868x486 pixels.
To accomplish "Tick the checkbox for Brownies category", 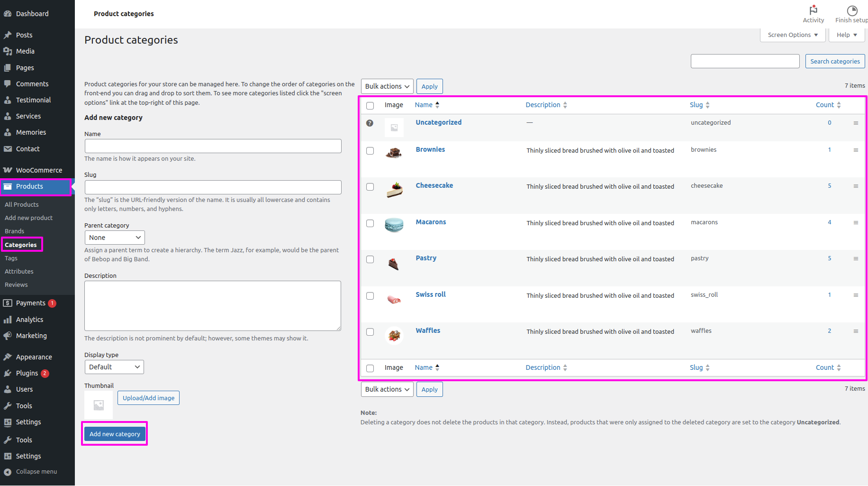I will (370, 151).
